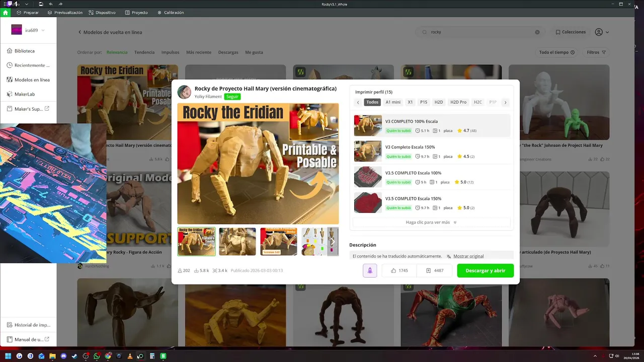Expand Haga clic para ver más

pyautogui.click(x=432, y=222)
